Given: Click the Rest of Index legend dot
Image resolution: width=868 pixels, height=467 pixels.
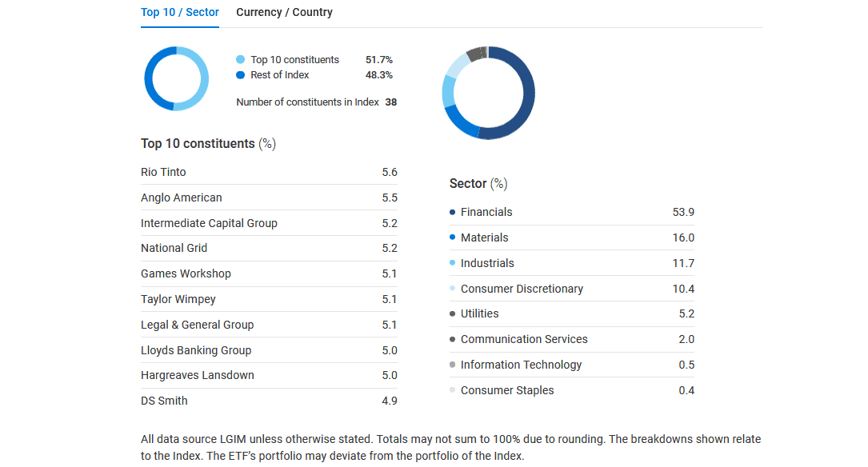Looking at the screenshot, I should (241, 75).
